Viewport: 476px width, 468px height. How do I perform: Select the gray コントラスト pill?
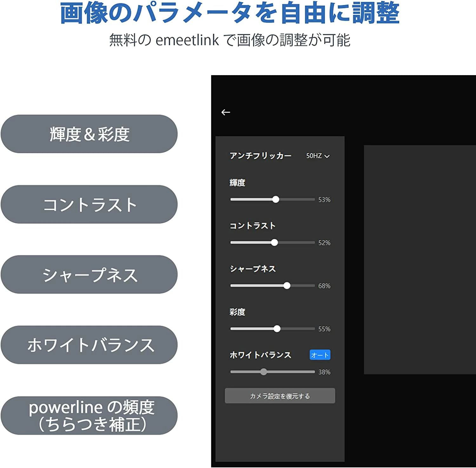(89, 205)
